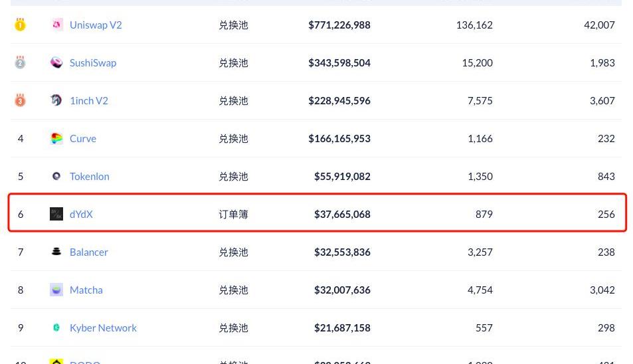Screen dimensions: 633x364
Task: Click the 557 value in Kyber row
Action: pos(484,327)
